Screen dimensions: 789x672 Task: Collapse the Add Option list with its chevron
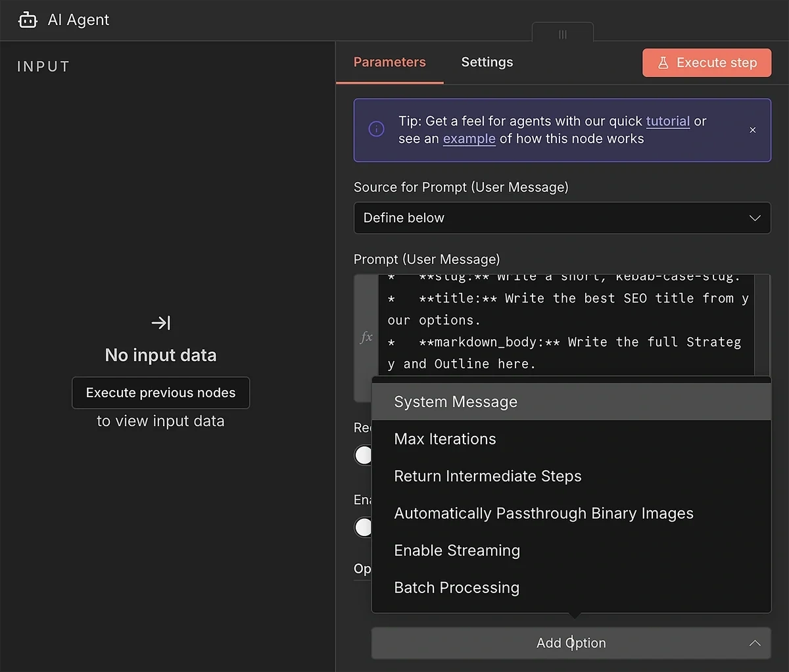tap(755, 643)
